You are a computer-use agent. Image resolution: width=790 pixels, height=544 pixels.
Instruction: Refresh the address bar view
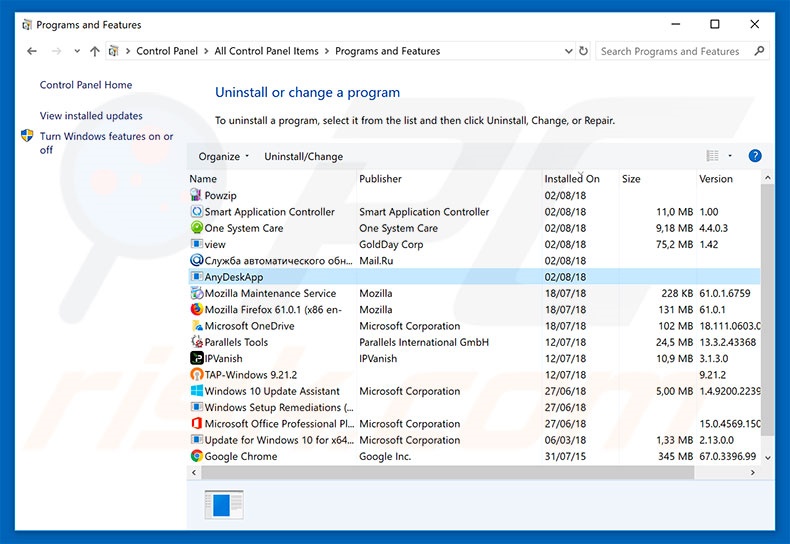click(x=583, y=51)
